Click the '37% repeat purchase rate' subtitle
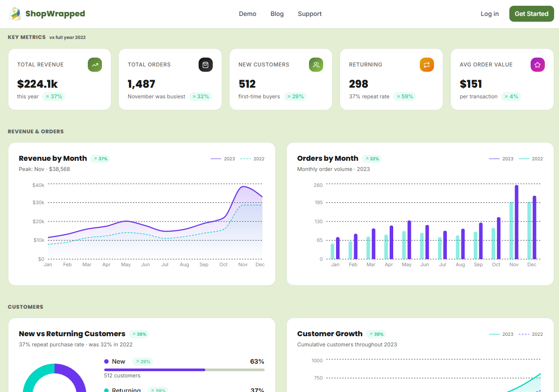Screen dimensions: 559x392 point(76,345)
